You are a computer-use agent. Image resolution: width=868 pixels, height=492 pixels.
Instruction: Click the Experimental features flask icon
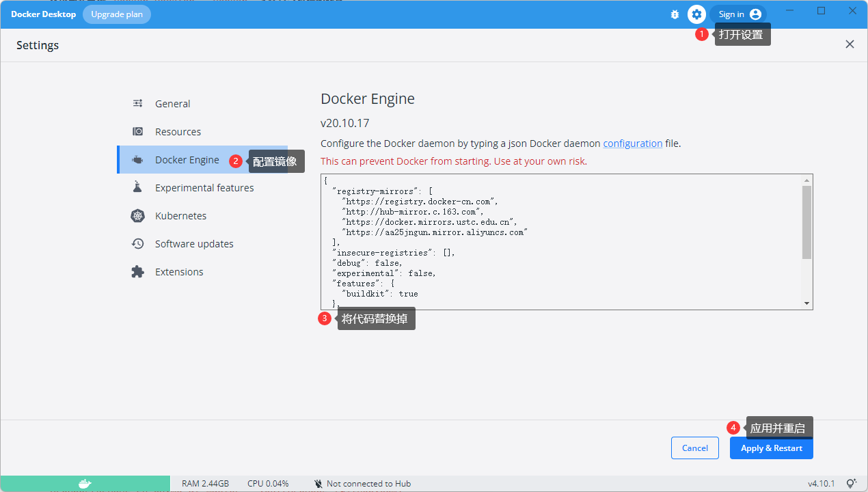click(x=137, y=188)
